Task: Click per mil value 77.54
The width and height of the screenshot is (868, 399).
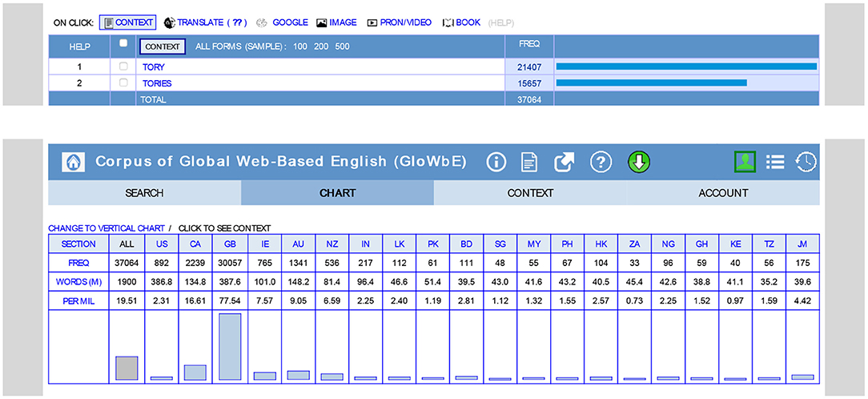Action: (230, 300)
